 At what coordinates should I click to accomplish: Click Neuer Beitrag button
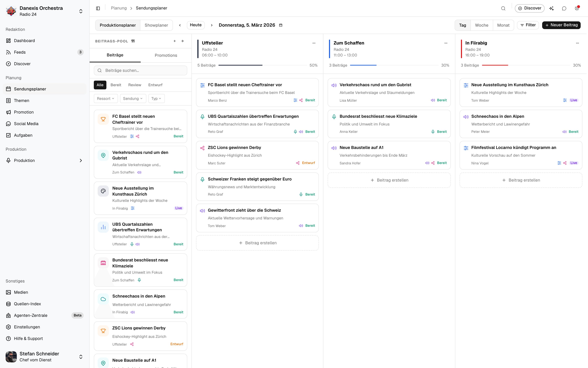click(x=561, y=25)
